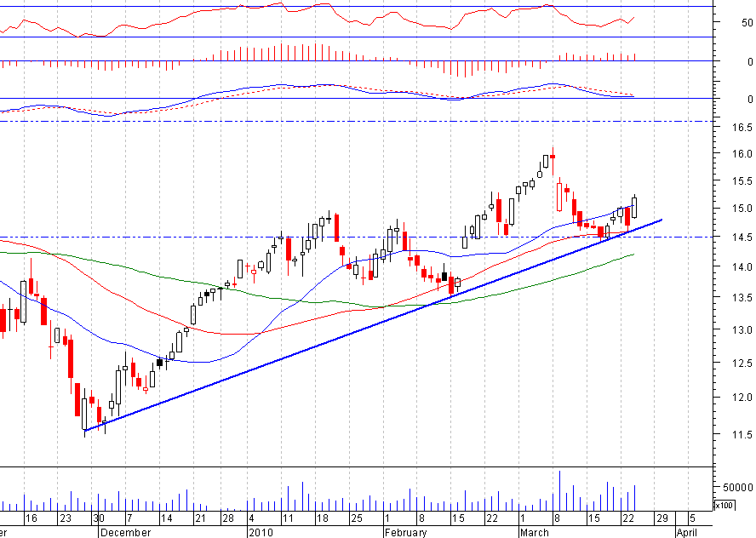Viewport: 756px width, 538px height.
Task: Click the 11 date label in January
Action: pyautogui.click(x=288, y=518)
